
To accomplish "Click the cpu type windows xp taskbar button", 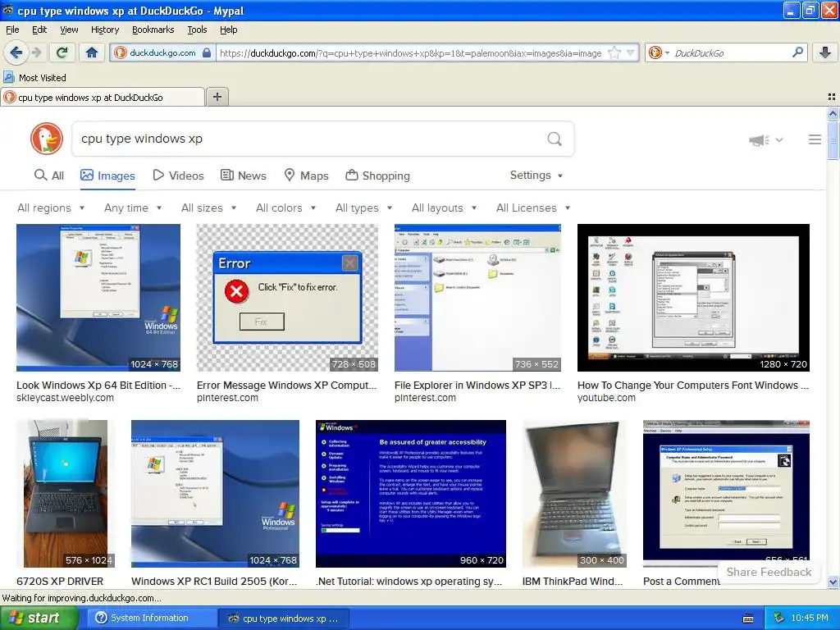I will pos(284,619).
